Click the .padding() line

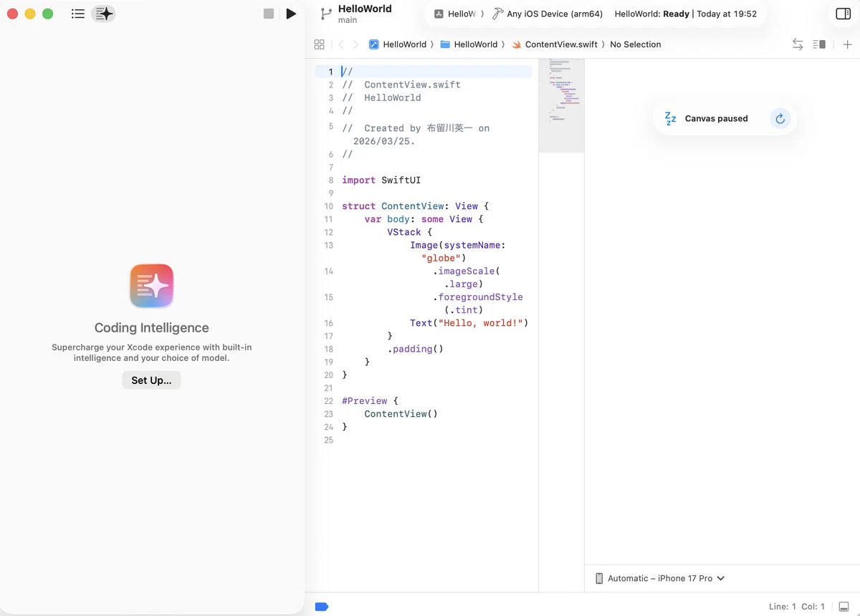416,349
